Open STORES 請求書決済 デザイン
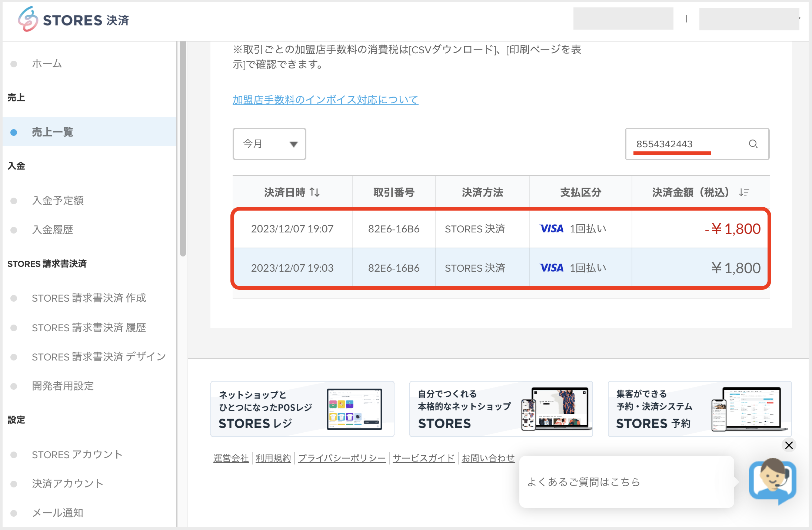The width and height of the screenshot is (812, 530). coord(99,357)
